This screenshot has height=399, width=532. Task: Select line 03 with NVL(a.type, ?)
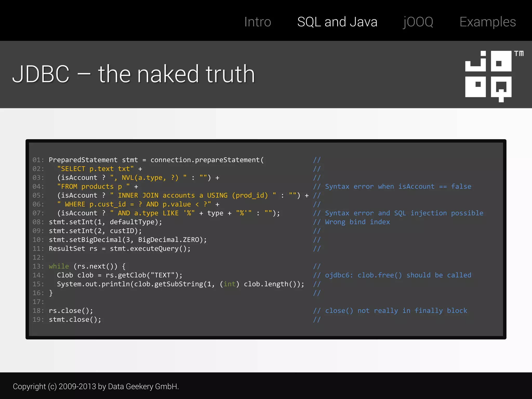138,178
